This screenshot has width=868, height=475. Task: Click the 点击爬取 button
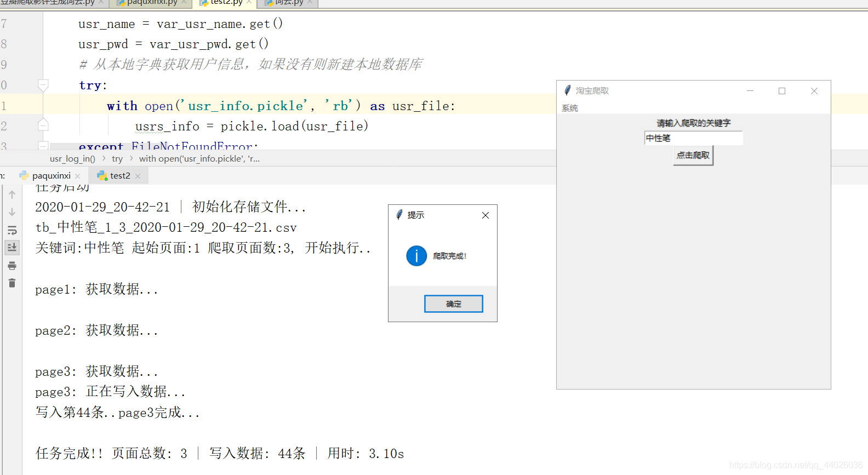693,156
